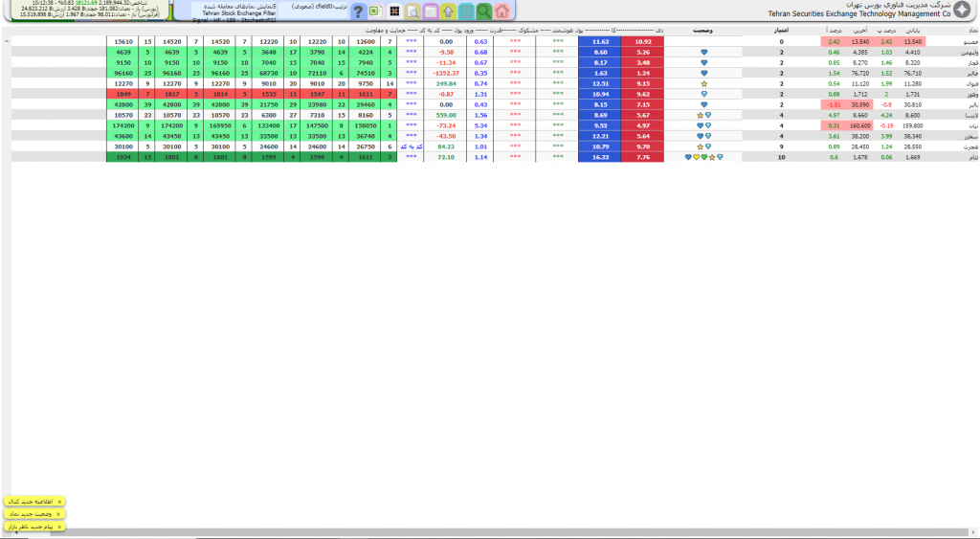
Task: Dismiss the 'اطلاعیه جدید کدال' notification
Action: [59, 501]
